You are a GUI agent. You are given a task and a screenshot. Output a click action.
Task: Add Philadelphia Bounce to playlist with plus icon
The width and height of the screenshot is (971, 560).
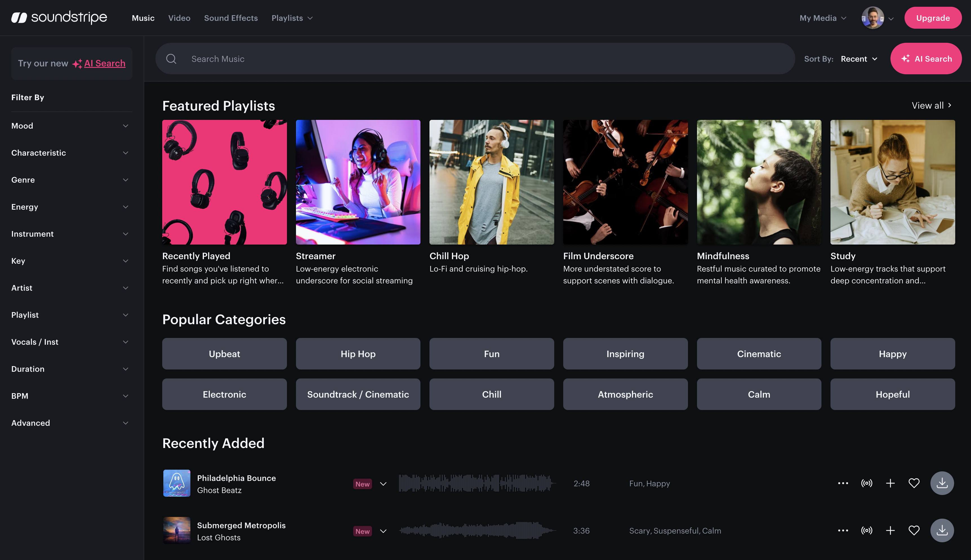click(890, 483)
